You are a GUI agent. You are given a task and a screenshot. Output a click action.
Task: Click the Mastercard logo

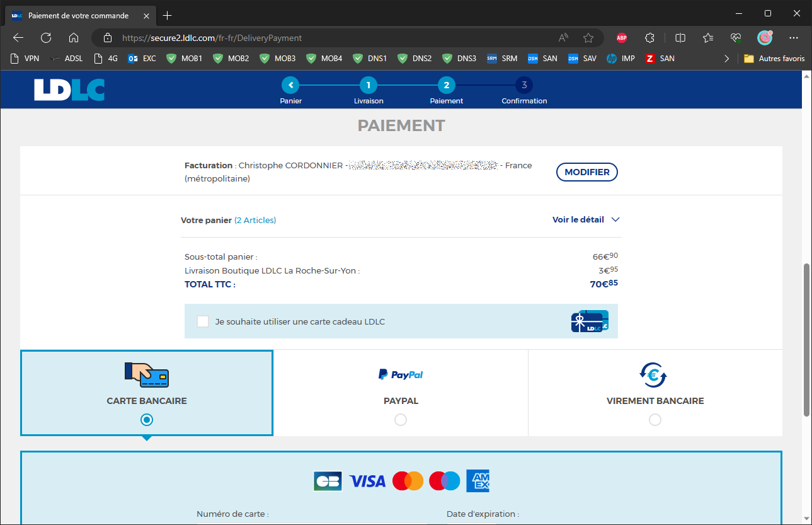pos(408,481)
